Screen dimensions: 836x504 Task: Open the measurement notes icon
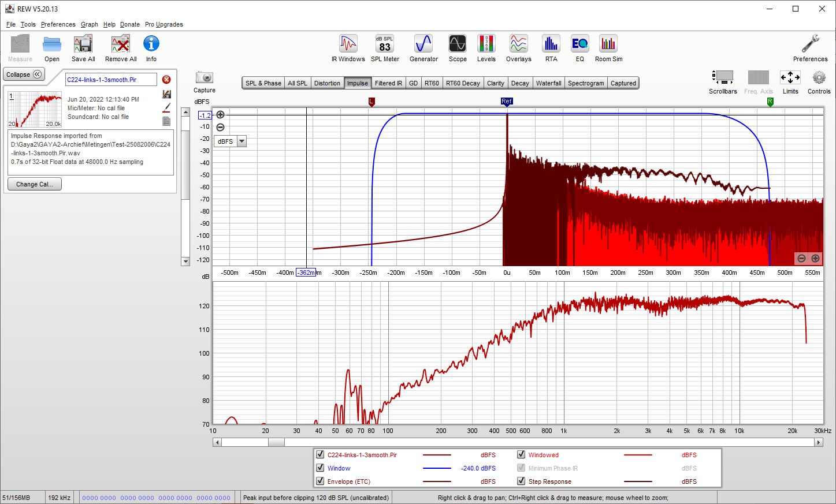coord(166,121)
